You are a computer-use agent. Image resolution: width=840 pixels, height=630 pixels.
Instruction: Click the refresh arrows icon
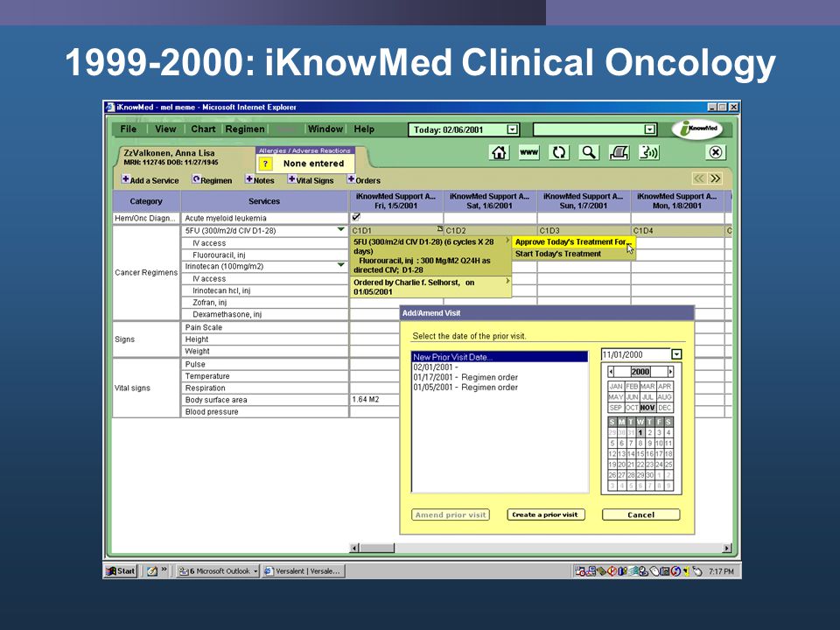coord(559,152)
